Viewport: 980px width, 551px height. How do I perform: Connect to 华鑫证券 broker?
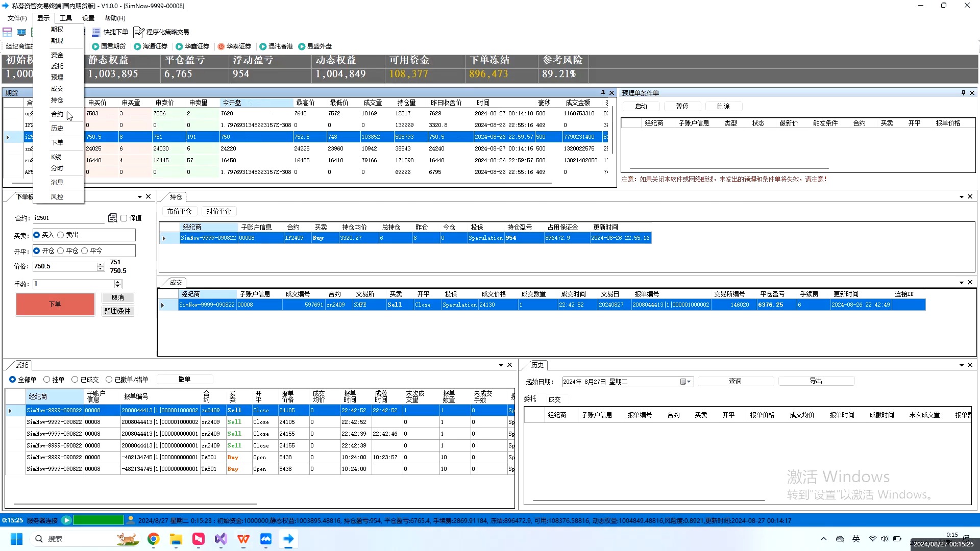192,46
